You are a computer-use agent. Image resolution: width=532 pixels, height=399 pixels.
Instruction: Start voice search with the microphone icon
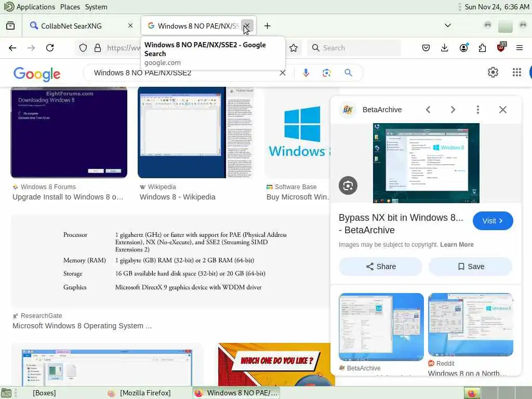pos(306,73)
